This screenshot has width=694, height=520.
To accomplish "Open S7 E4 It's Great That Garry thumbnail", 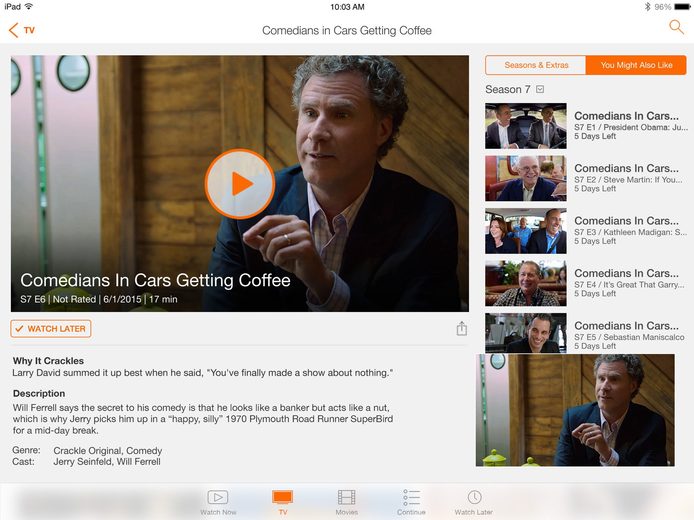I will coord(526,283).
